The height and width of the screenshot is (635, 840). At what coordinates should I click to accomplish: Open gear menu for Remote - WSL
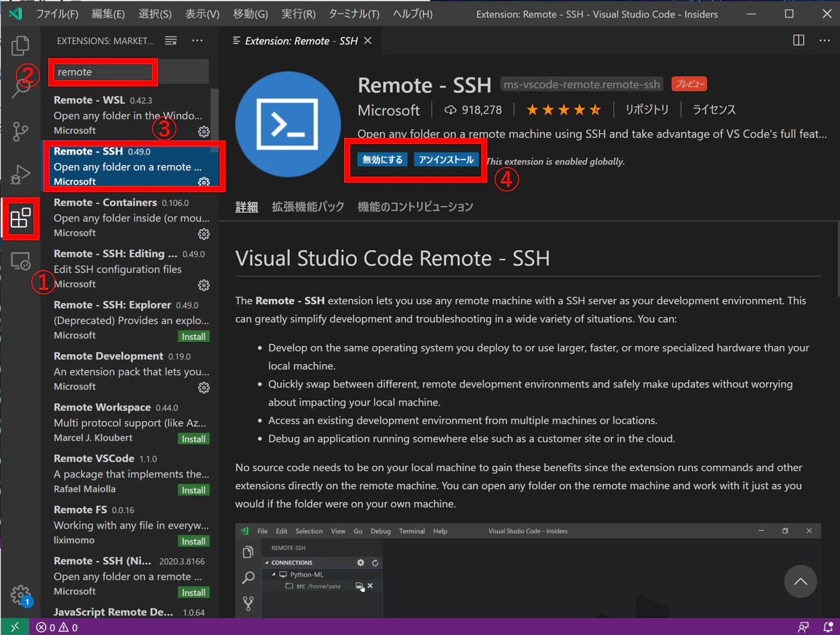coord(203,132)
